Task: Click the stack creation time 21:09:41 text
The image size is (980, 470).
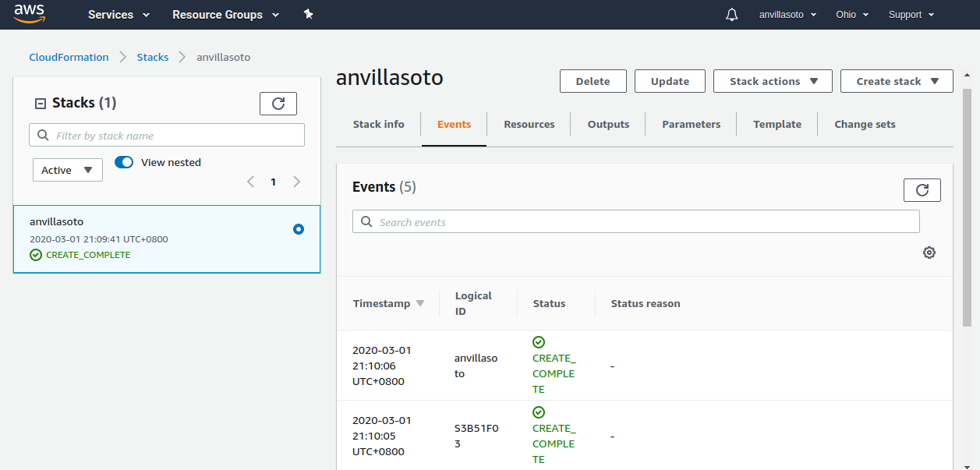Action: 99,239
